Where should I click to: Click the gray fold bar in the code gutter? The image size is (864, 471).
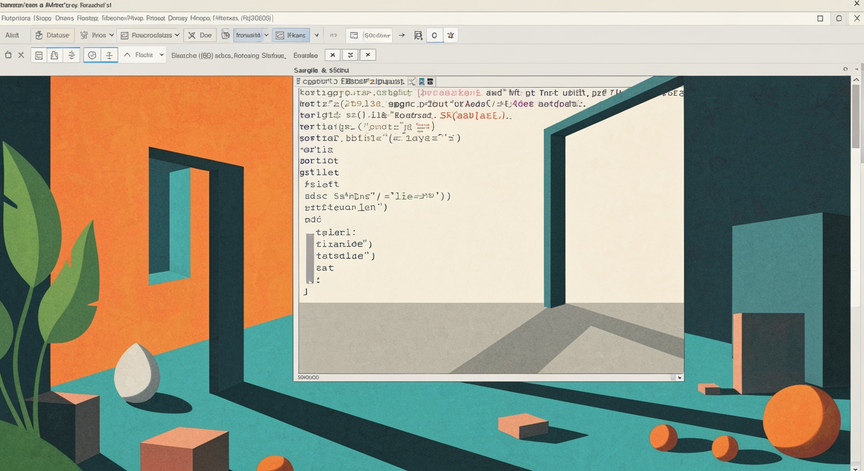(310, 258)
